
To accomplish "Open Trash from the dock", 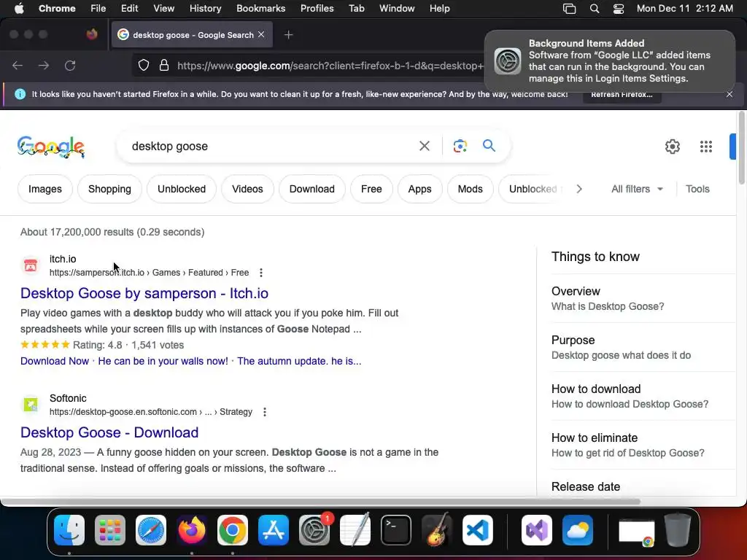I will [x=678, y=530].
